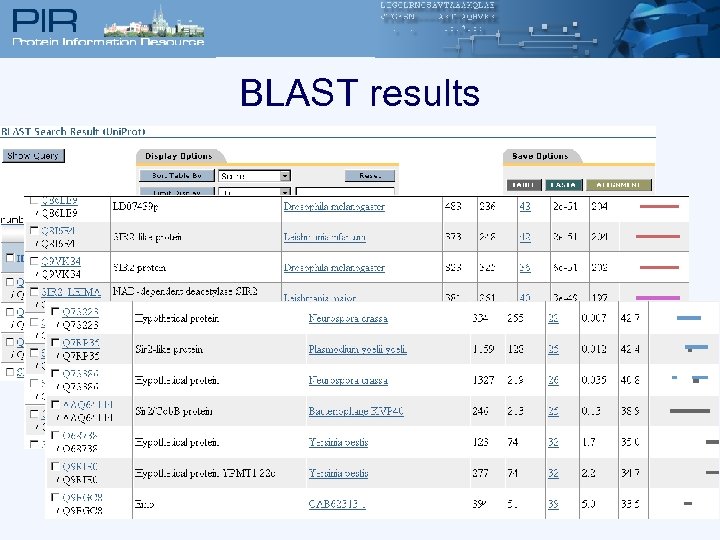Click the Limit Display text field
The height and width of the screenshot is (540, 720).
[x=345, y=191]
